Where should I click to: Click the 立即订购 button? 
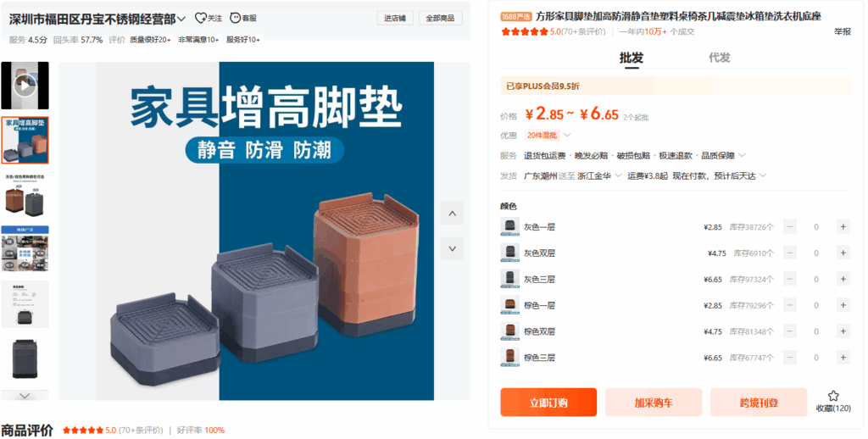pos(548,403)
